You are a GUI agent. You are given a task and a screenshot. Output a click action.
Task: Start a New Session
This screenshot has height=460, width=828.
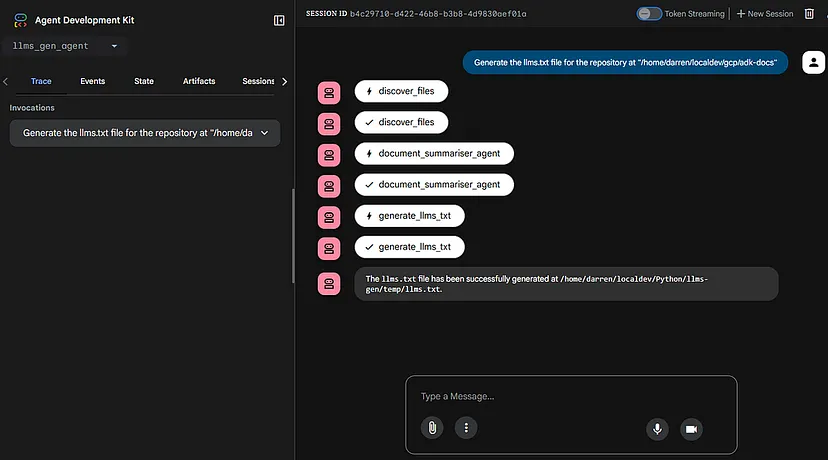765,14
